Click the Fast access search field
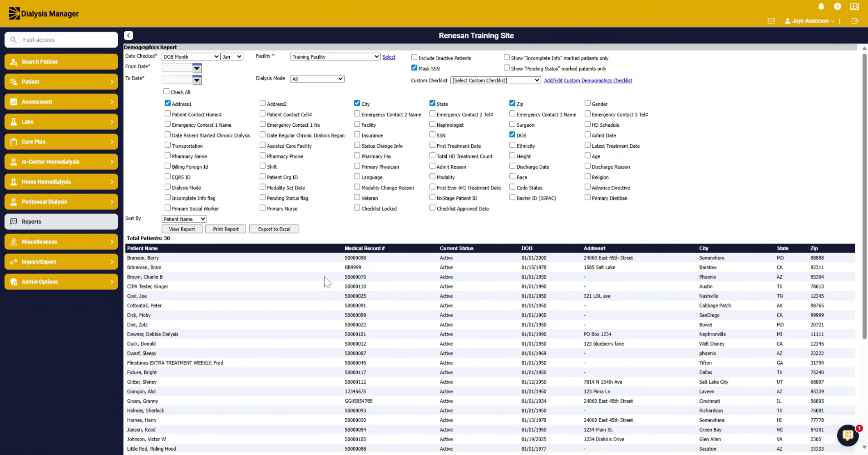This screenshot has height=455, width=868. pos(61,40)
